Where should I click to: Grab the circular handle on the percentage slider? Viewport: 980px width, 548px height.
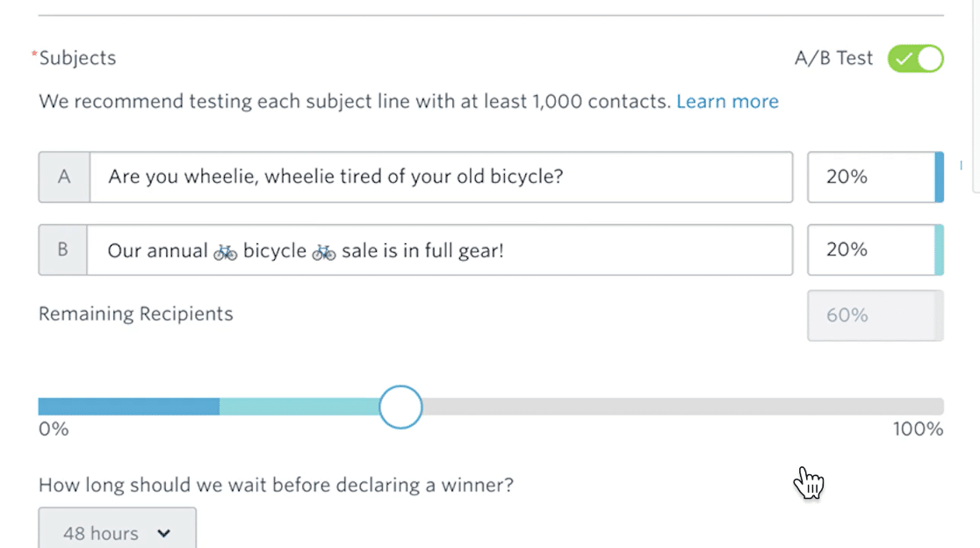400,406
